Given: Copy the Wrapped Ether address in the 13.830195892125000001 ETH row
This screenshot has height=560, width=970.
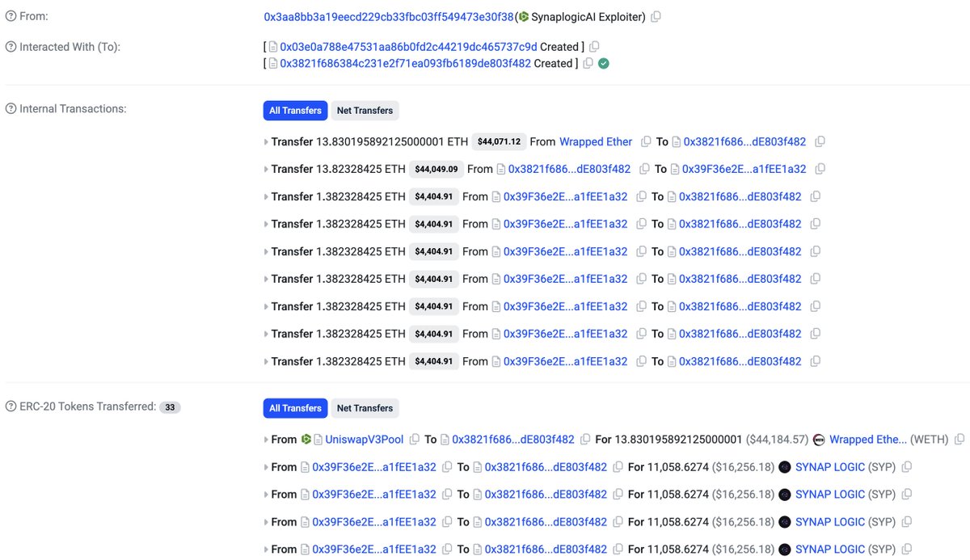Looking at the screenshot, I should 646,141.
